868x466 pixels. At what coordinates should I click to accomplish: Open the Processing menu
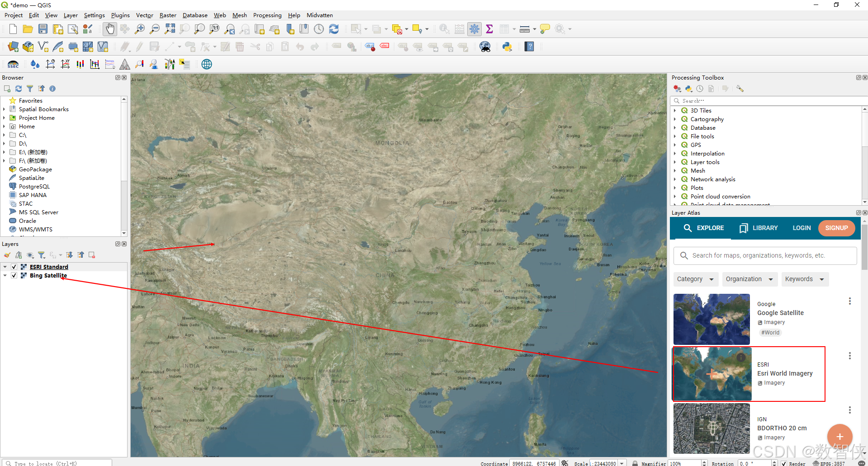(x=267, y=15)
